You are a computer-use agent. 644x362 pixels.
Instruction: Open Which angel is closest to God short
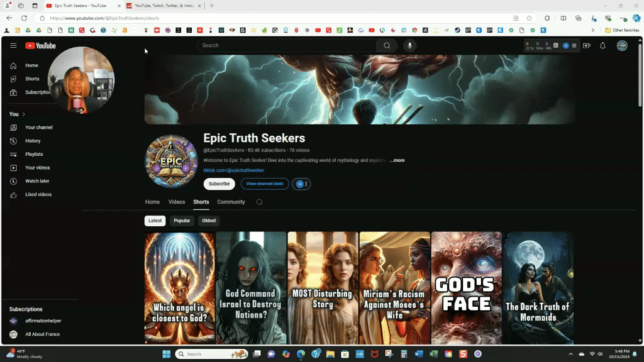179,288
